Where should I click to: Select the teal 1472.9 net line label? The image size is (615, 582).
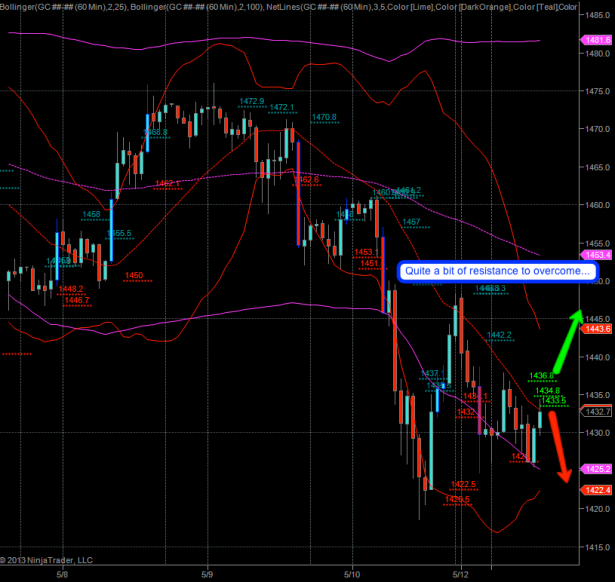[251, 101]
